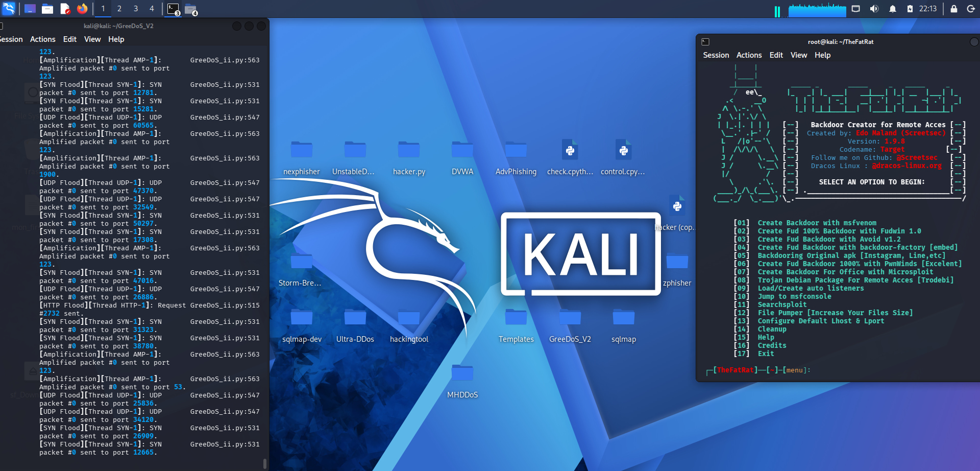Select the MHDDoS desktop folder

[x=462, y=381]
